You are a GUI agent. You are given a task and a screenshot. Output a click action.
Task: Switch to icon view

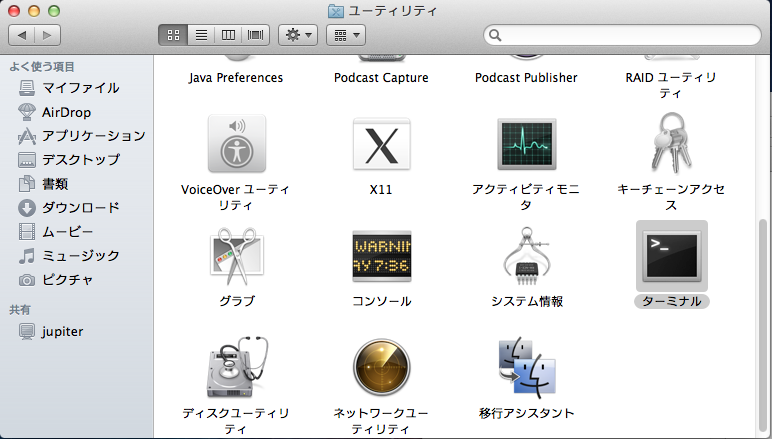[x=173, y=35]
